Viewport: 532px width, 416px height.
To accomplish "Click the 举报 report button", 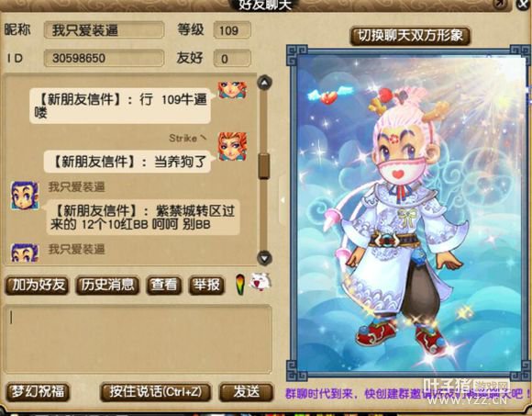I will coord(206,286).
